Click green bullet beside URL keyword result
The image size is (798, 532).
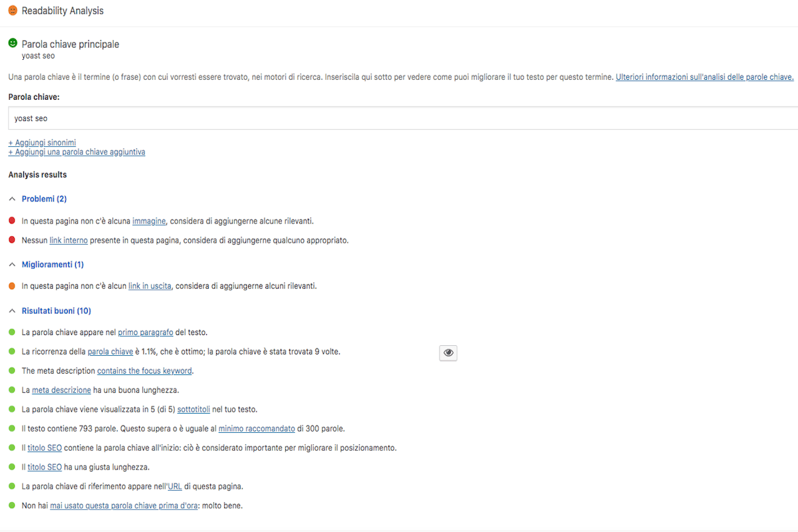(11, 485)
